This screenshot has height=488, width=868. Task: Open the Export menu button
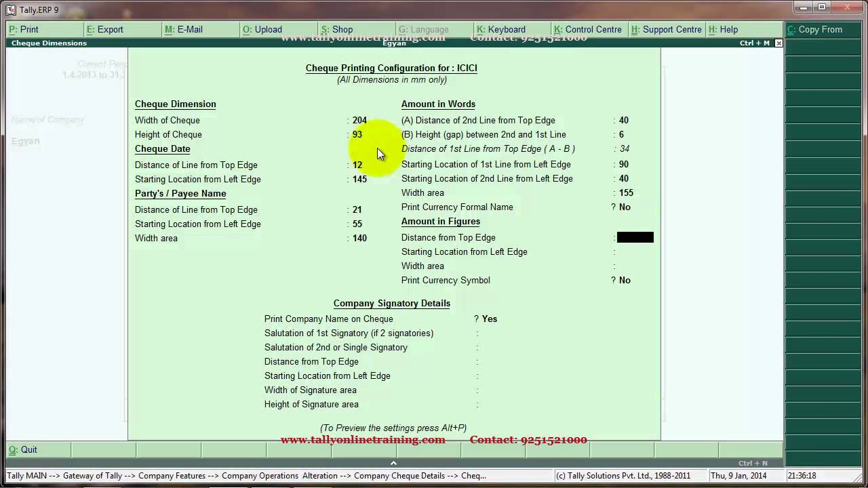[x=123, y=29]
